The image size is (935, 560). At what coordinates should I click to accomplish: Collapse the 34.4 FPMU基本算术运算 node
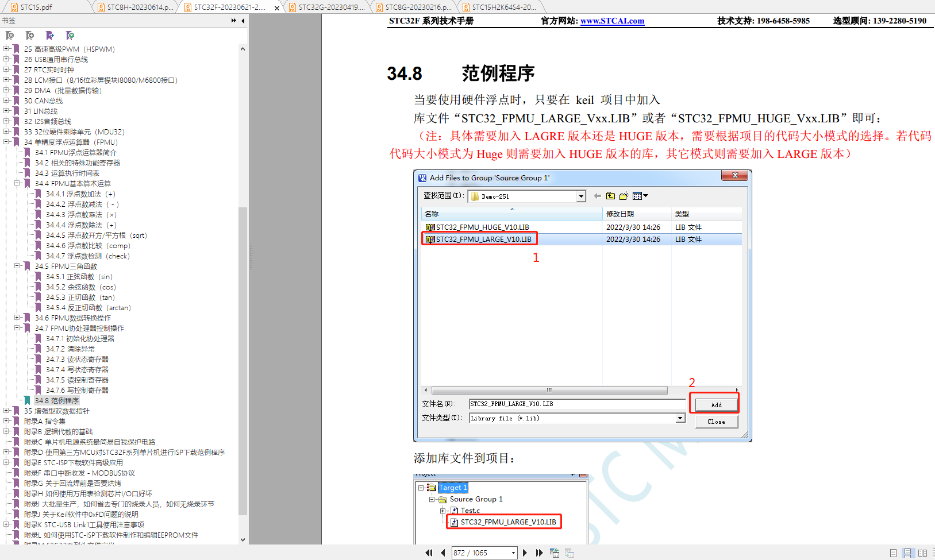click(17, 183)
